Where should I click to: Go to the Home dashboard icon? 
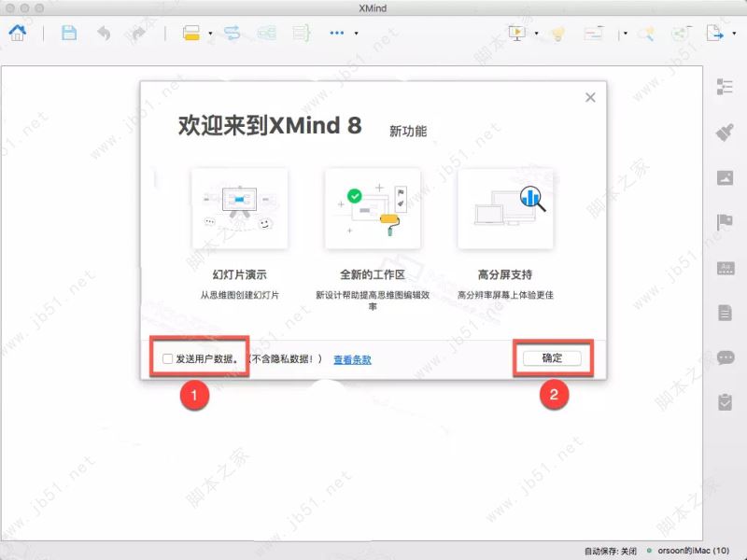[18, 33]
